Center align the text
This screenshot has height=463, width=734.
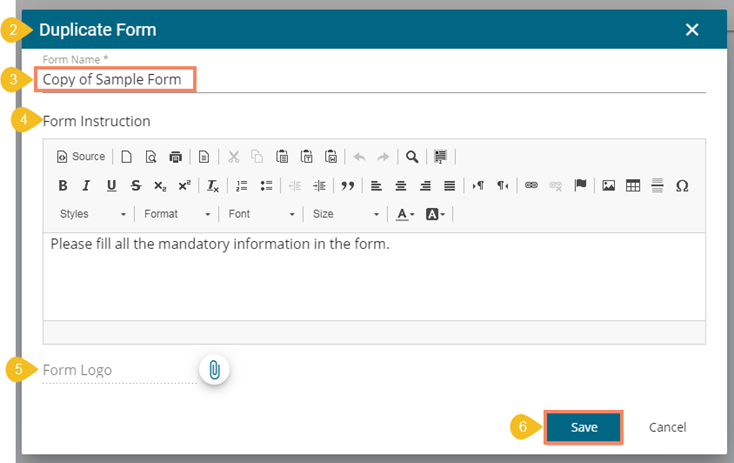401,186
